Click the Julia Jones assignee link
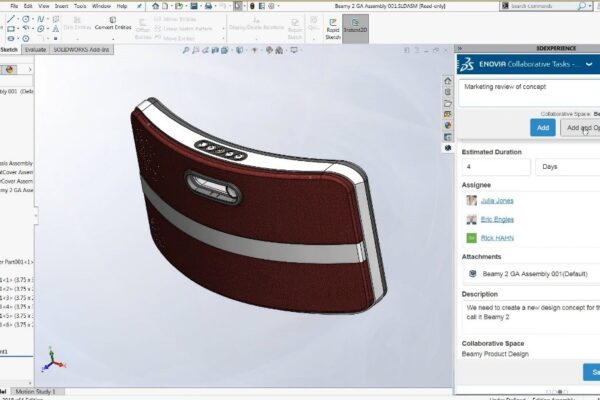 click(499, 201)
